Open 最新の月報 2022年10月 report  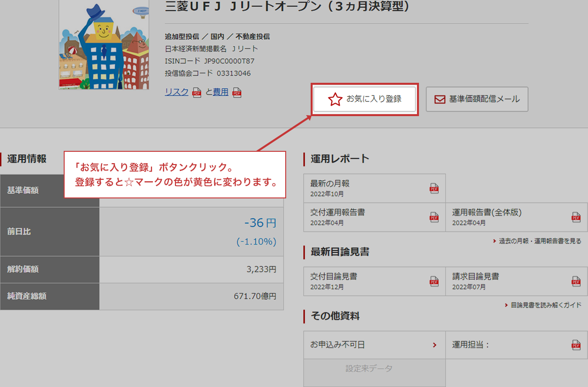[374, 188]
